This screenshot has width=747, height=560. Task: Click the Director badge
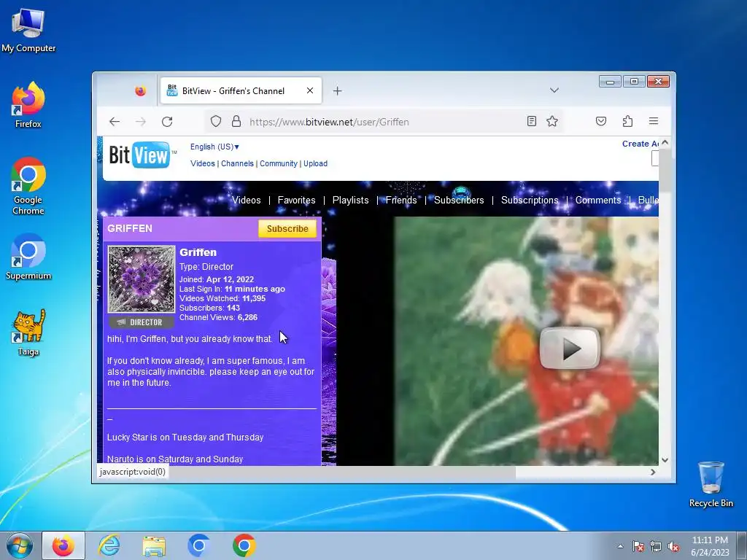(142, 322)
